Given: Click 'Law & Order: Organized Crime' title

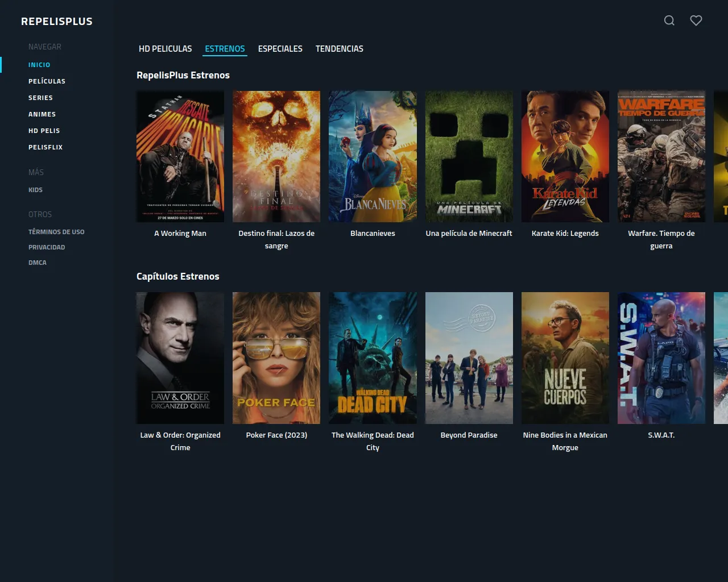Looking at the screenshot, I should pyautogui.click(x=180, y=442).
